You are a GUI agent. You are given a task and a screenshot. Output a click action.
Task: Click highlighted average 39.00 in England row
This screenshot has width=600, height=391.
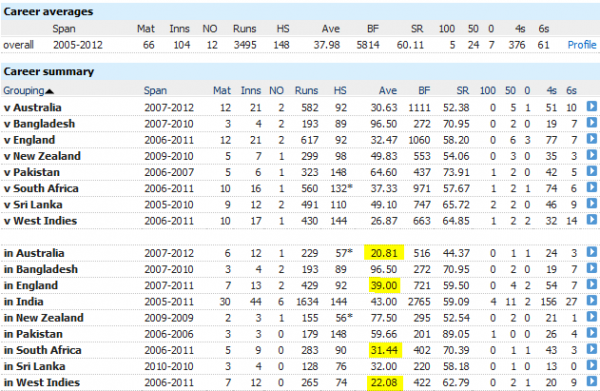384,285
